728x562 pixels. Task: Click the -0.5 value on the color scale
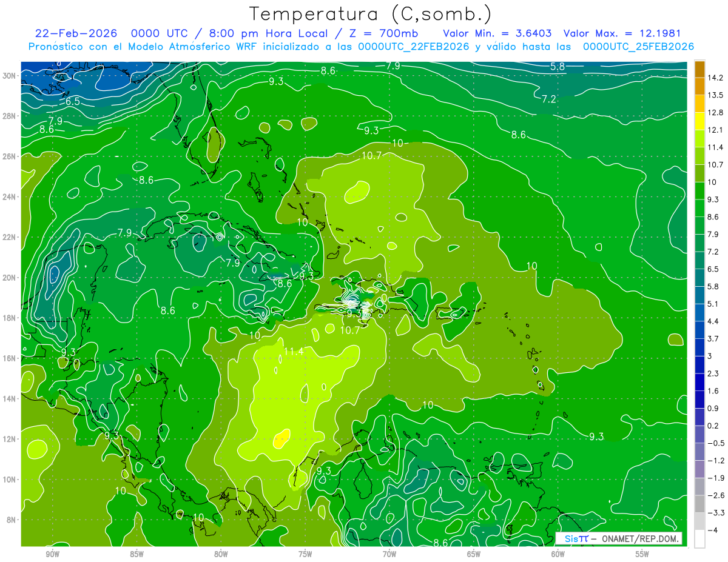(x=715, y=443)
